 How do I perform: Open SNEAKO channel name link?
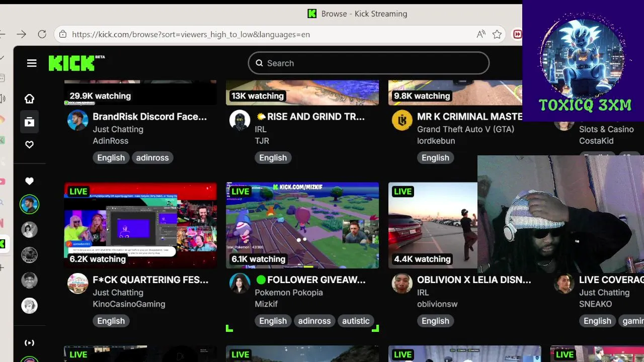[595, 304]
